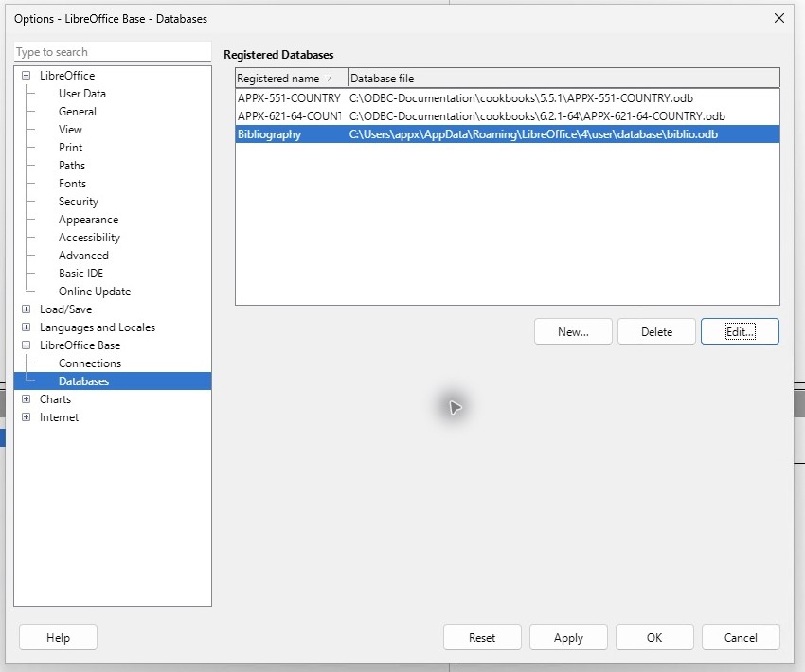Open the Accessibility options page
This screenshot has height=672, width=805.
(89, 237)
